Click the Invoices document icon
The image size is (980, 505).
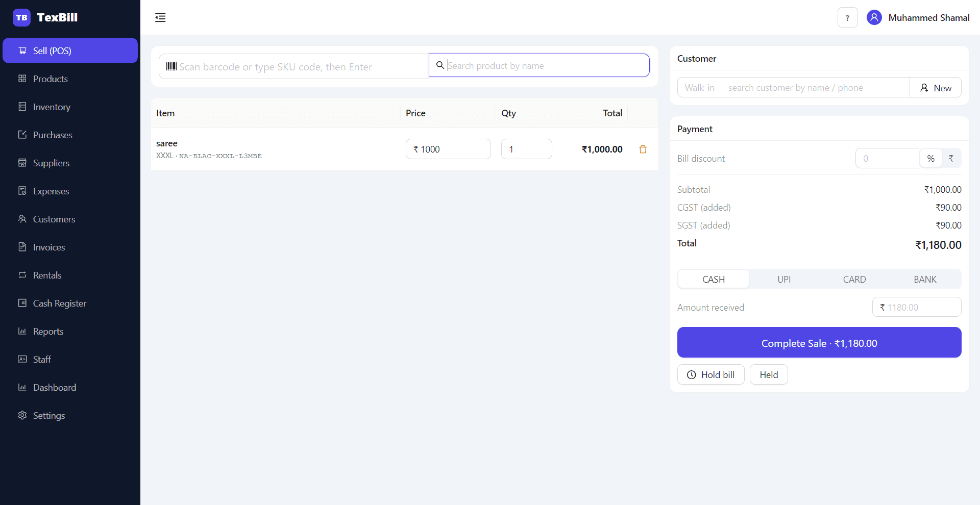click(x=22, y=247)
